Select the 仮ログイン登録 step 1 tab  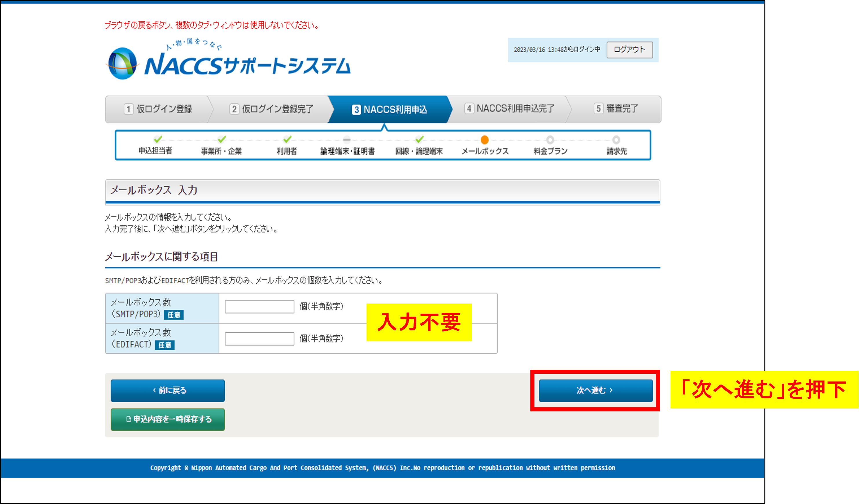[158, 109]
